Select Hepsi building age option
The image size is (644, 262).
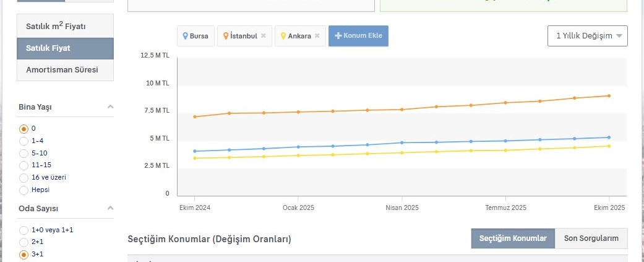(x=24, y=190)
